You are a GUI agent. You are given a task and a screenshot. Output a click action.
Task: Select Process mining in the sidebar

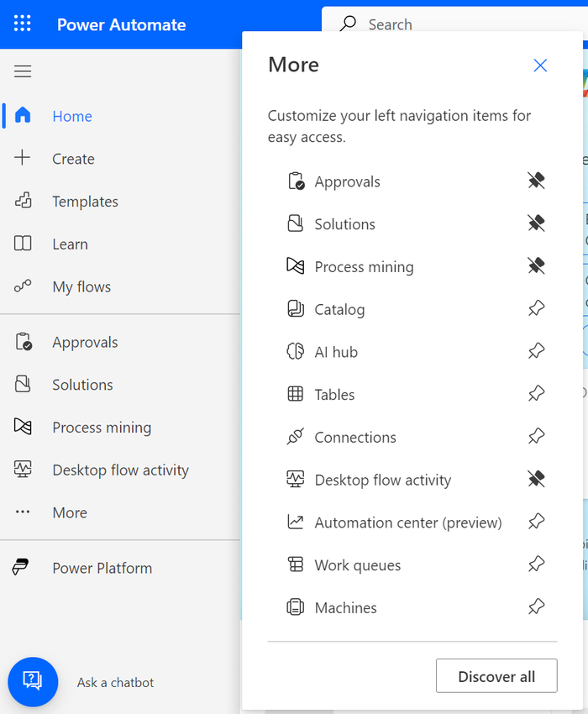pos(102,428)
